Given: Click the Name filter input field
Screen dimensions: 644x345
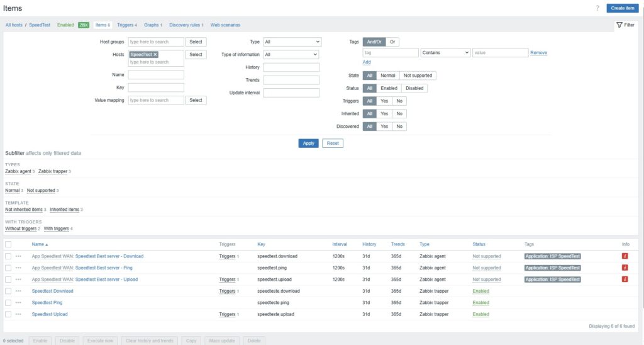Looking at the screenshot, I should tap(156, 75).
